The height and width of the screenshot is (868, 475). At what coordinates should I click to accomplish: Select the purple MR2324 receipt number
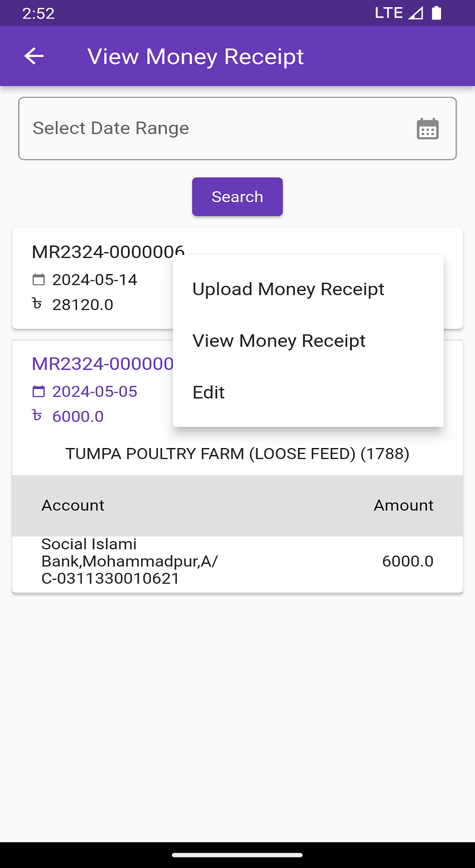pos(102,364)
